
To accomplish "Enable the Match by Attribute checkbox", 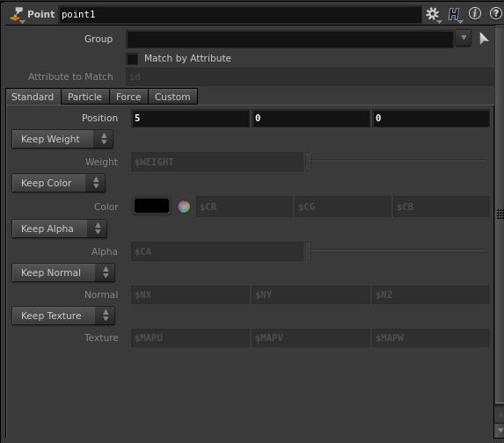I will (132, 59).
